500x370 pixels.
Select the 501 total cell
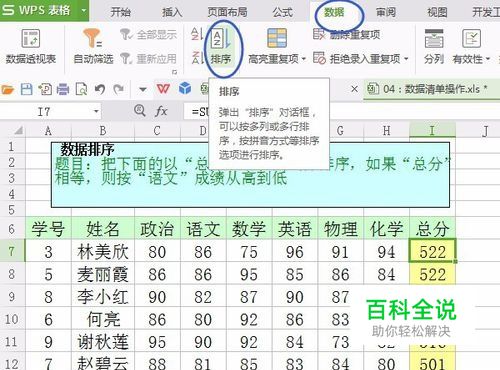(x=432, y=362)
